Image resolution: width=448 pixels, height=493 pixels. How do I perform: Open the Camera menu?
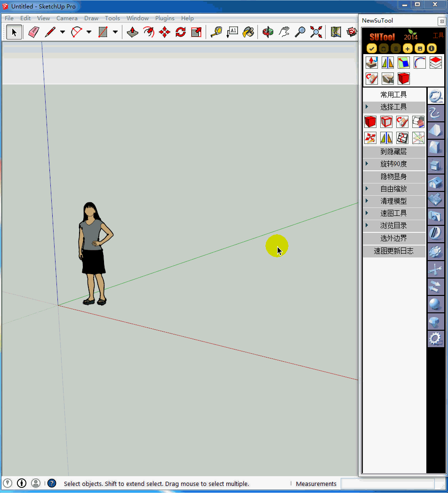point(67,18)
